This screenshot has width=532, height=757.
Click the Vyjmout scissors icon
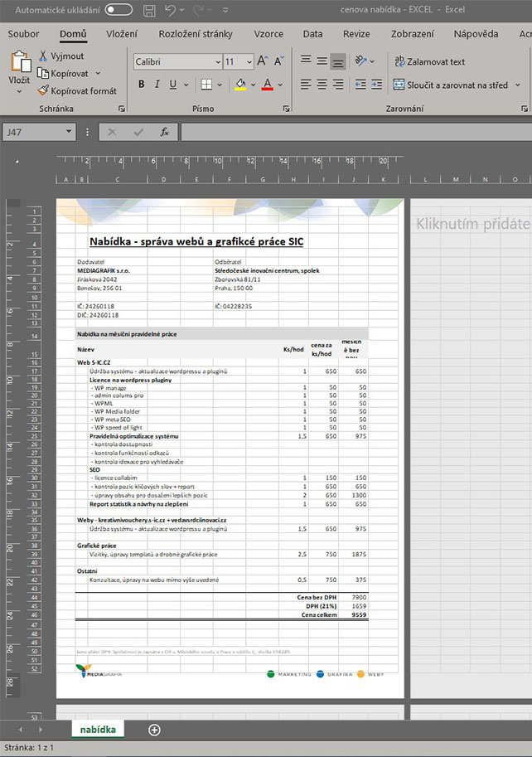coord(44,56)
